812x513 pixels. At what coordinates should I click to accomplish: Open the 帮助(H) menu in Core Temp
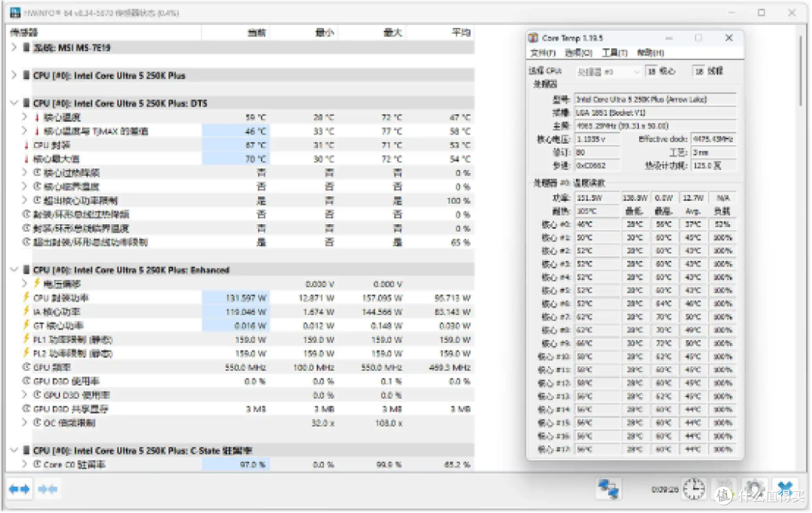[650, 53]
